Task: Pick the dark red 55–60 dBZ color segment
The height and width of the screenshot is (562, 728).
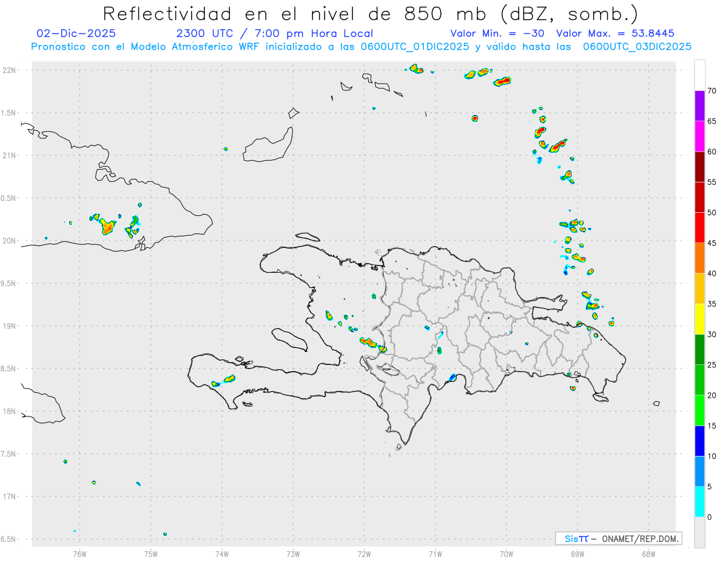Action: pyautogui.click(x=699, y=167)
